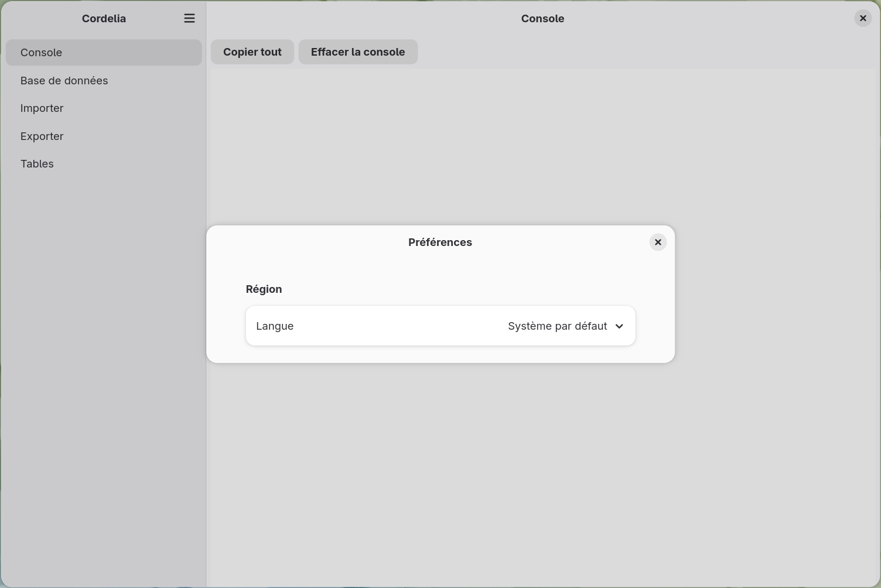The image size is (881, 588).
Task: Open Base de données section
Action: pos(104,80)
